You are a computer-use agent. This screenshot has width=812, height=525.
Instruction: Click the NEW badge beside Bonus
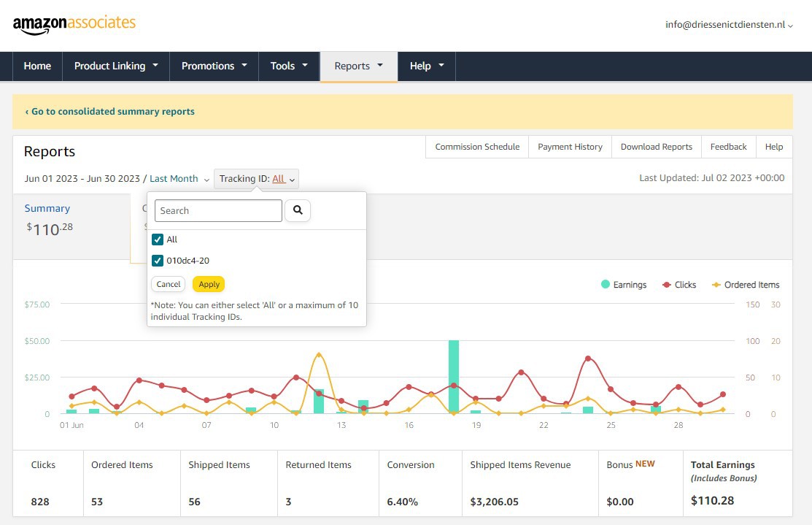coord(645,464)
